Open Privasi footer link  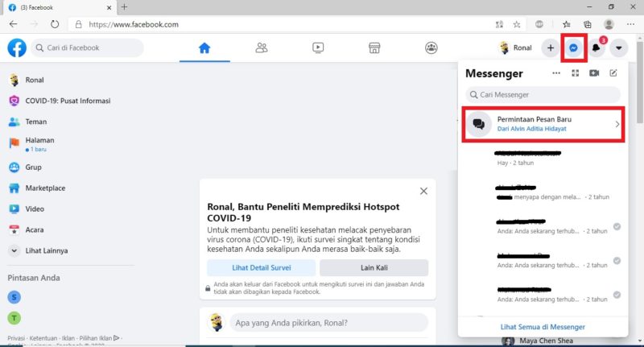click(16, 338)
